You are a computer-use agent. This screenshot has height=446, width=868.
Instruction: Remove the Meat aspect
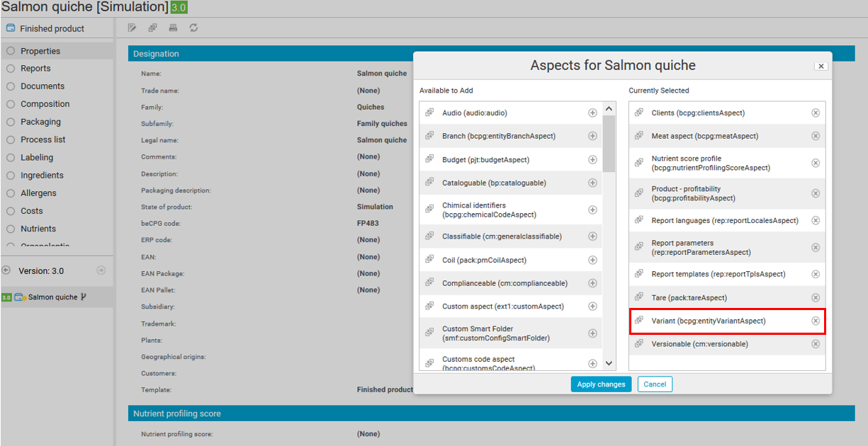pyautogui.click(x=816, y=136)
